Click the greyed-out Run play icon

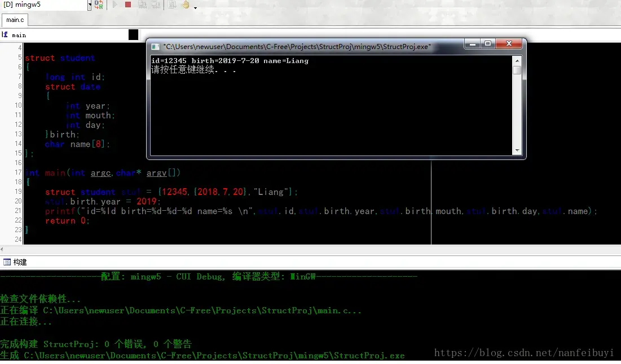115,5
